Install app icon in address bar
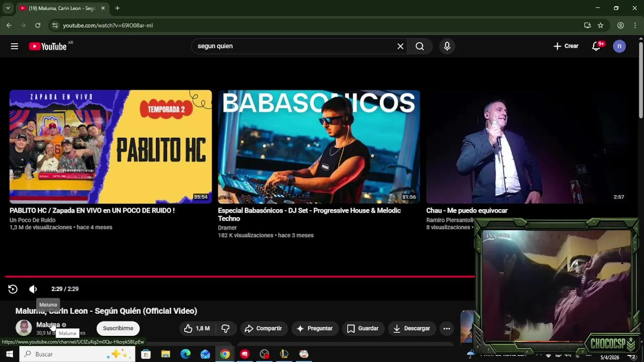This screenshot has width=644, height=362. (587, 25)
